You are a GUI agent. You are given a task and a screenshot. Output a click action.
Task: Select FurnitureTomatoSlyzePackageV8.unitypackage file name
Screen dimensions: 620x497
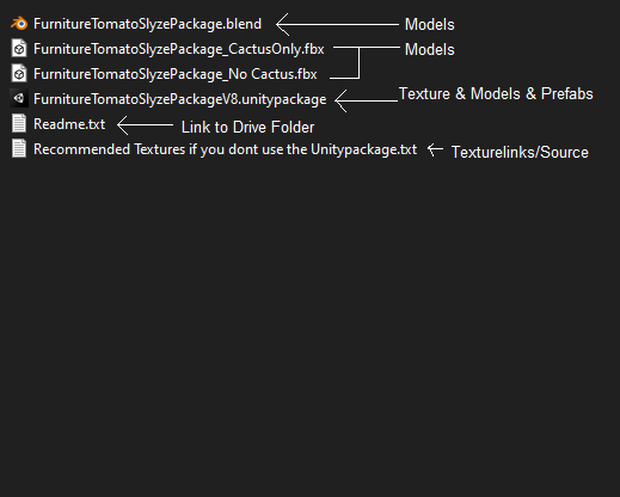(x=180, y=99)
